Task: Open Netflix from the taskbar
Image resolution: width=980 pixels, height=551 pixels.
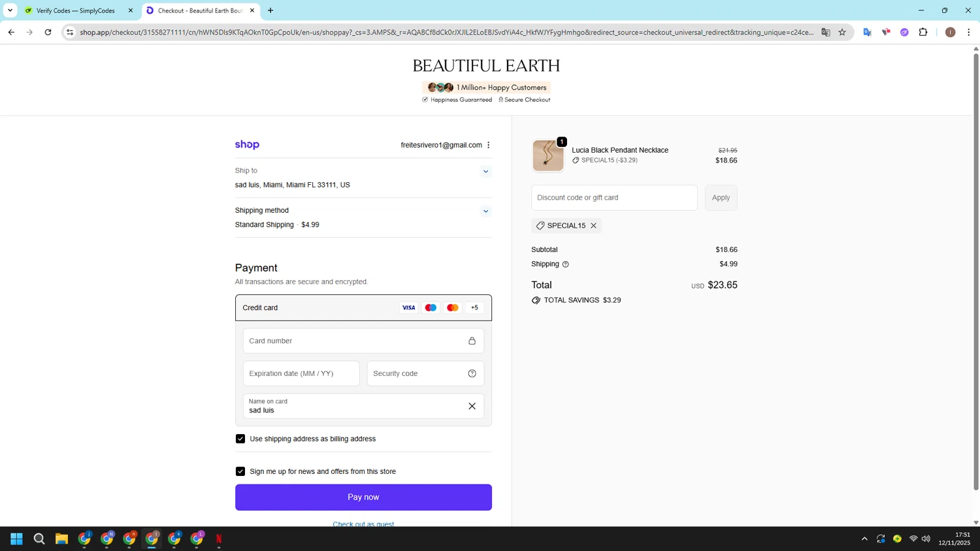Action: [x=219, y=539]
